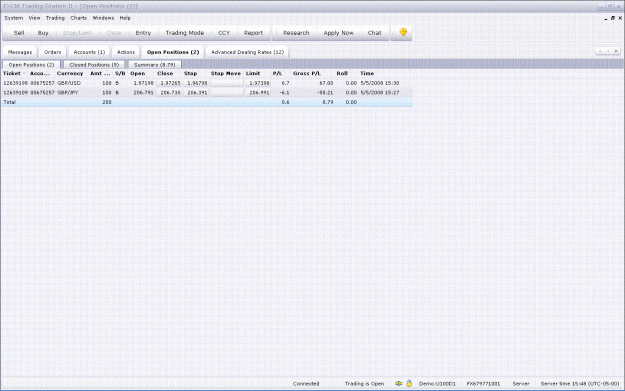
Task: Switch to the Messages tab
Action: click(x=20, y=52)
